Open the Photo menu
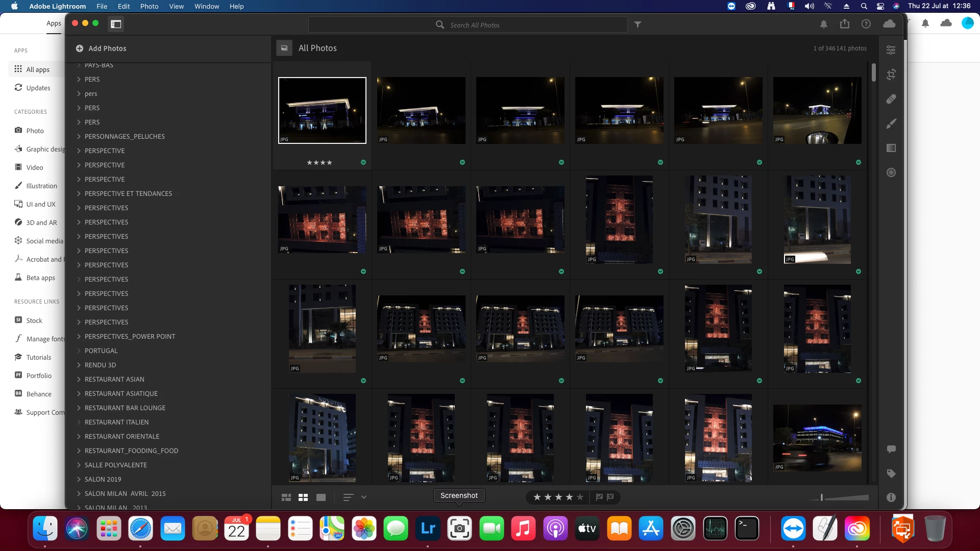Image resolution: width=980 pixels, height=551 pixels. coord(149,6)
